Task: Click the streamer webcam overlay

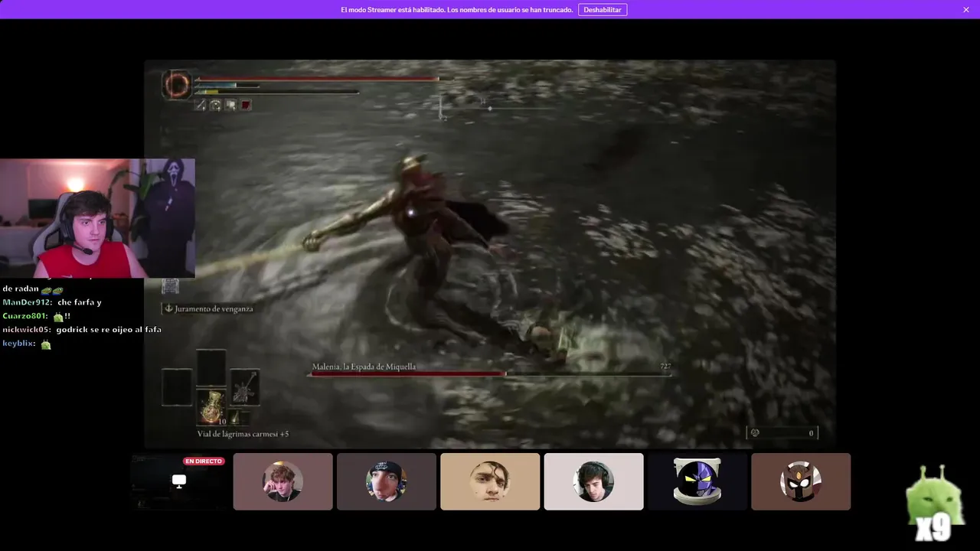Action: pos(97,218)
